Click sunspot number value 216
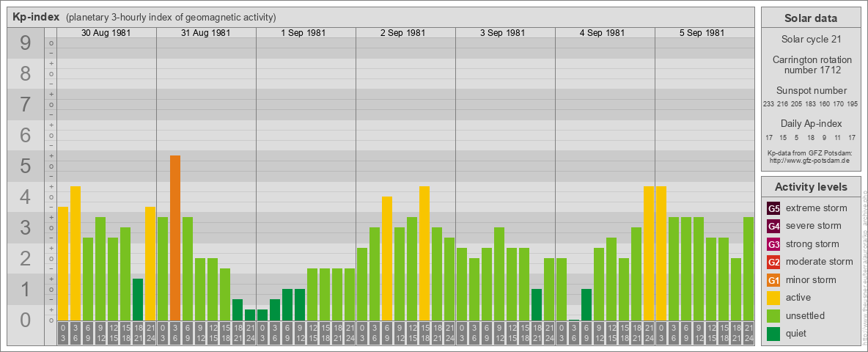The height and width of the screenshot is (352, 868). (x=782, y=103)
